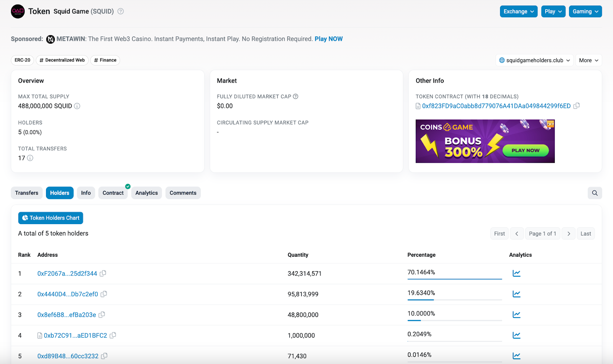The image size is (613, 364).
Task: Click the help icon on fully diluted market cap
Action: 295,96
